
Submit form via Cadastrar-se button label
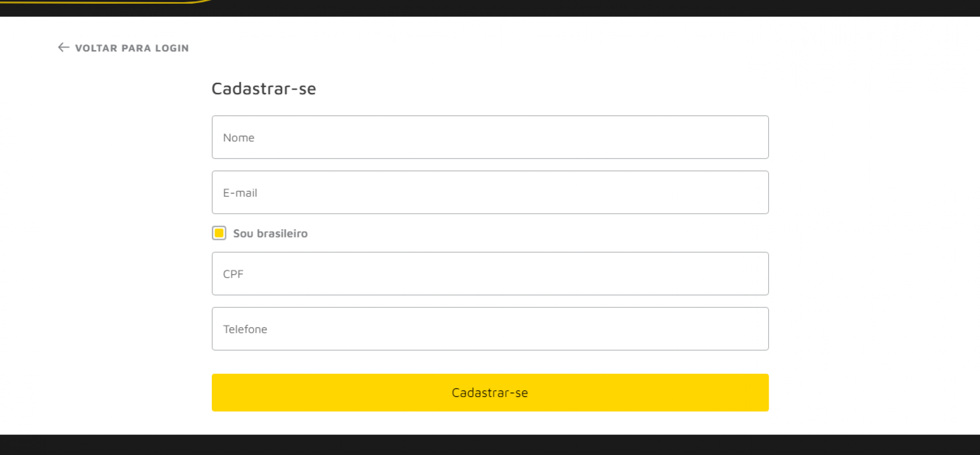click(x=489, y=393)
